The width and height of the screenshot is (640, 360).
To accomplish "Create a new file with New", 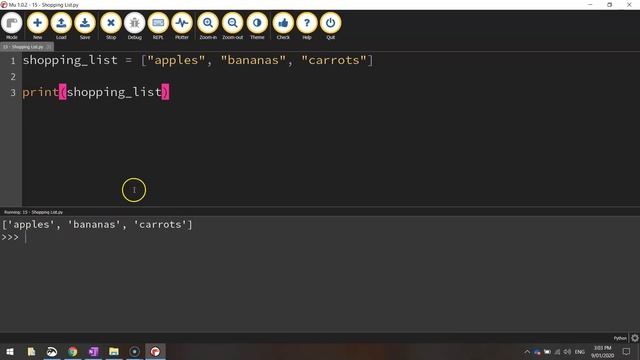I will pyautogui.click(x=37, y=25).
